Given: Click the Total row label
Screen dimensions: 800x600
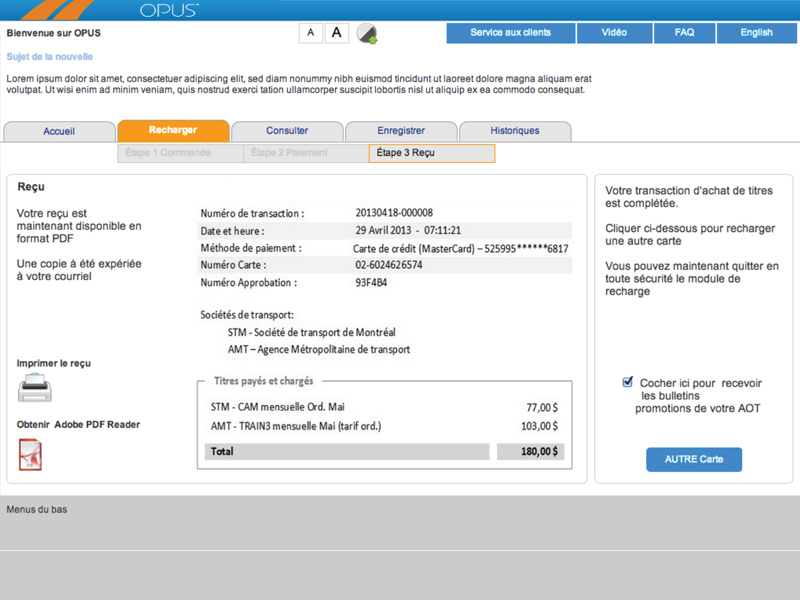Looking at the screenshot, I should [x=222, y=452].
